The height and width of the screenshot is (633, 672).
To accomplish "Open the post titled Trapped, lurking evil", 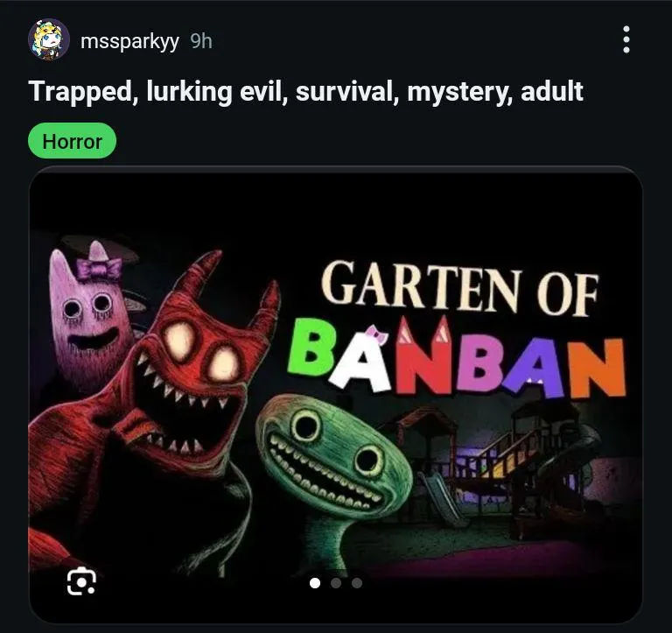I will [305, 92].
